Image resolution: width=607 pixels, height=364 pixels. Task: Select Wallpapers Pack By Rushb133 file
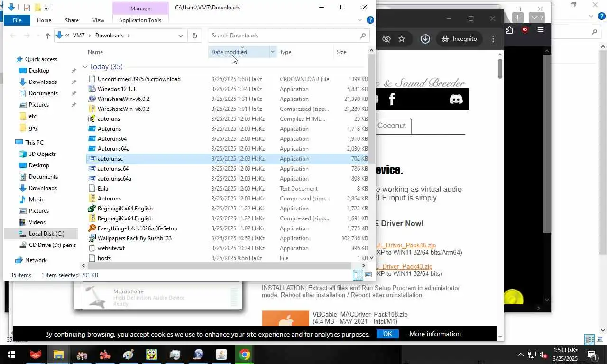[134, 238]
